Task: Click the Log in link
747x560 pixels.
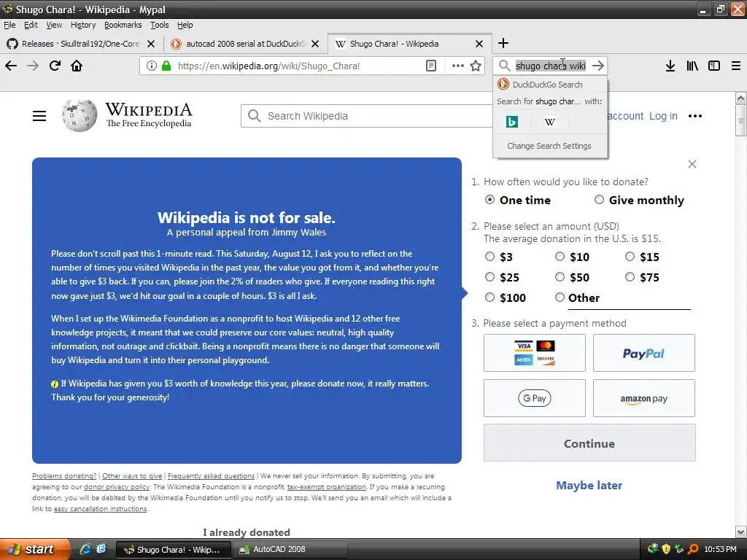Action: pyautogui.click(x=663, y=116)
